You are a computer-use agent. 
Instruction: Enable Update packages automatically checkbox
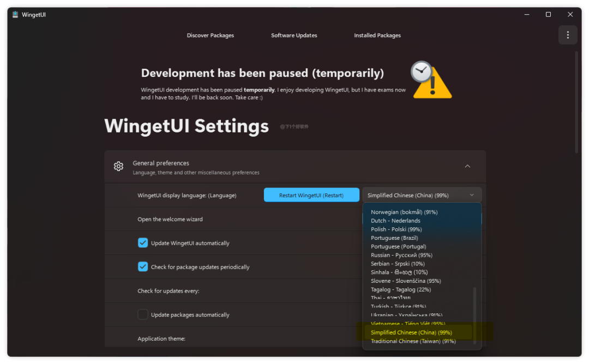coord(143,314)
